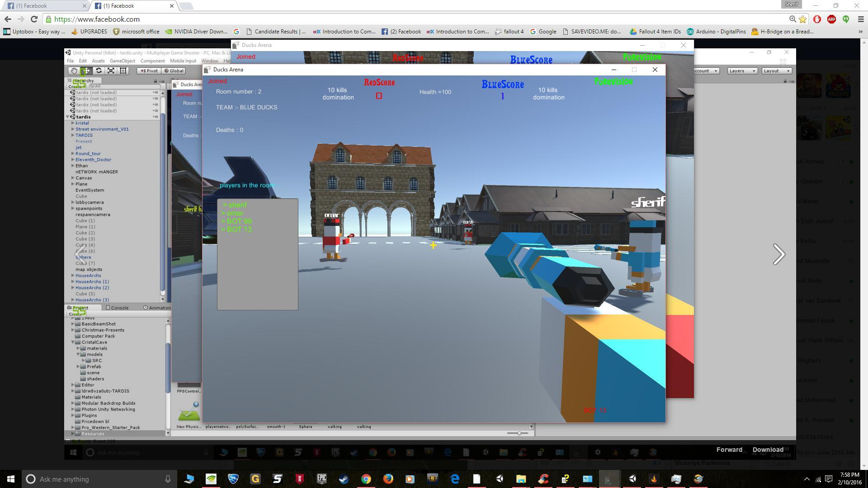Select the Scale tool in Unity toolbar

click(111, 70)
